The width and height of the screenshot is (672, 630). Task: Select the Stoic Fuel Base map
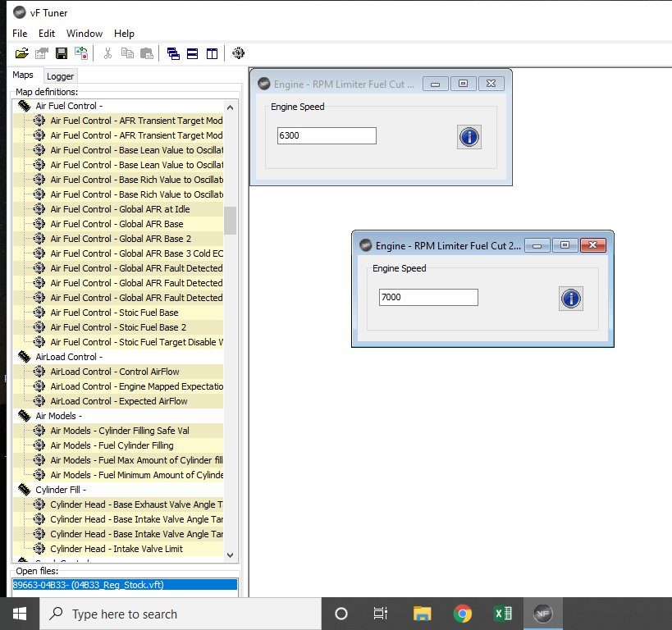[x=114, y=313]
